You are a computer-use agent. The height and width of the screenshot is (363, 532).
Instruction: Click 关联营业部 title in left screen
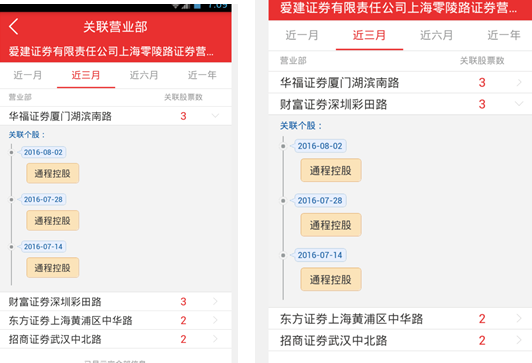point(115,27)
